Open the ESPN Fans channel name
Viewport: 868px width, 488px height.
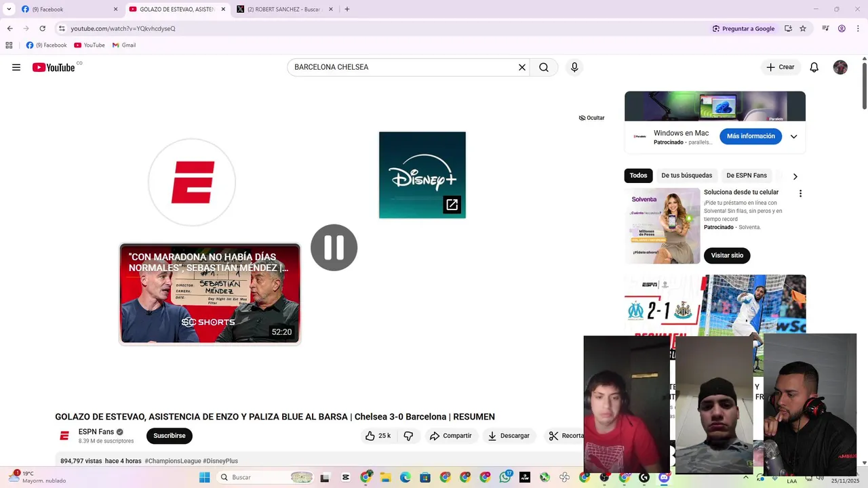(x=96, y=432)
